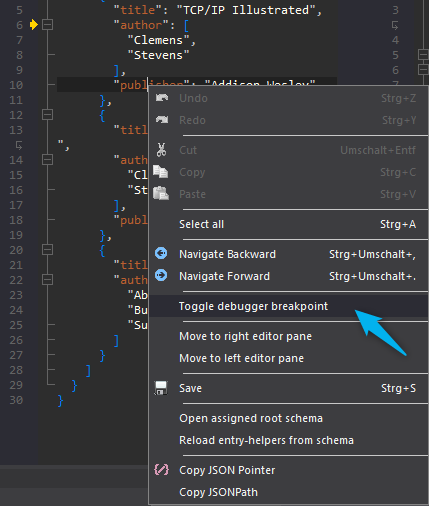Click the Navigate Backward blue arrow icon

coord(161,253)
